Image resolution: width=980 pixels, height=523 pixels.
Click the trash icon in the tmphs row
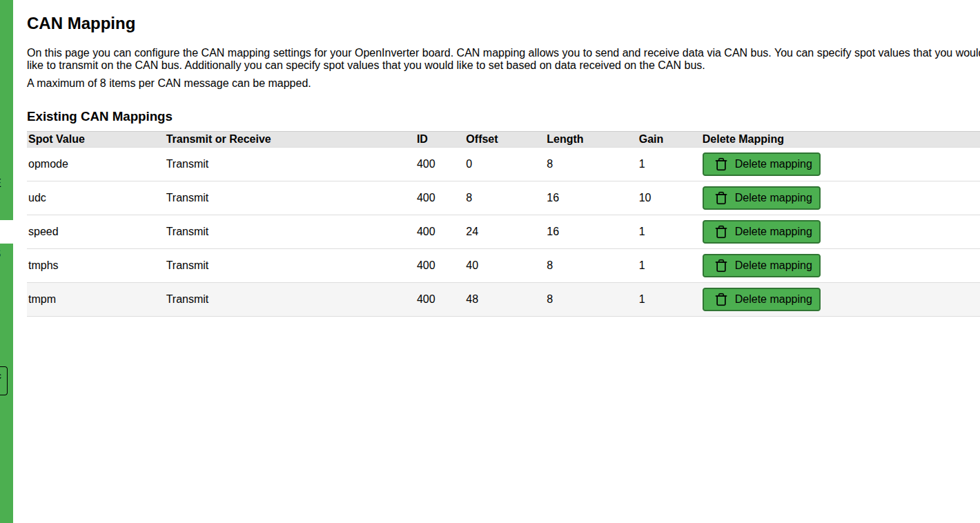(x=721, y=266)
